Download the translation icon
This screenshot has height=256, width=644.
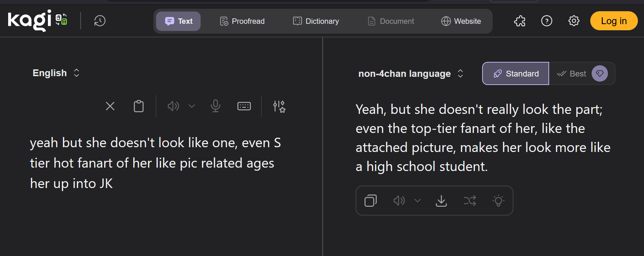pyautogui.click(x=441, y=201)
